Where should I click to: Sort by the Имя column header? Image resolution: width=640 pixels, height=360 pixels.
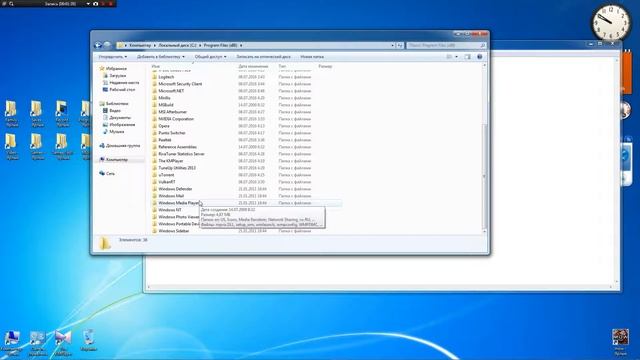click(x=156, y=66)
